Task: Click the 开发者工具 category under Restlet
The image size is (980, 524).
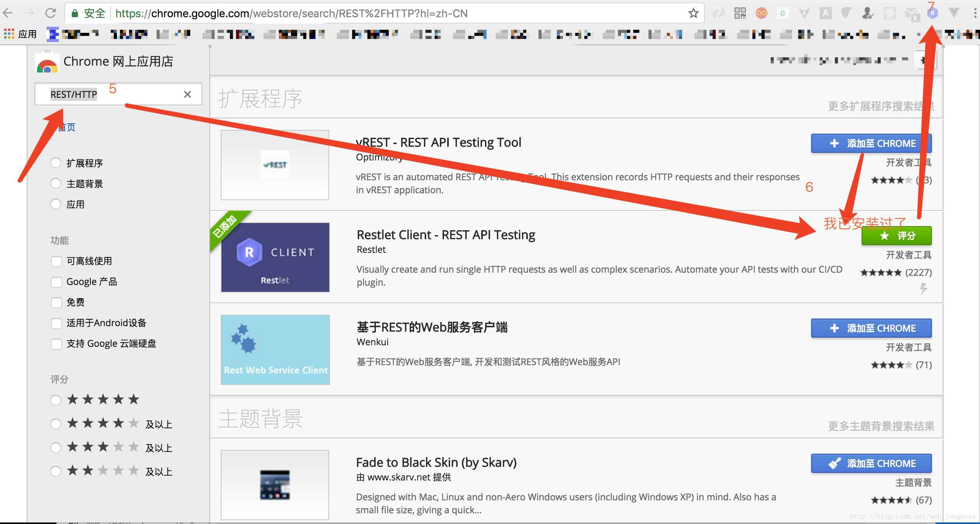Action: pyautogui.click(x=909, y=255)
